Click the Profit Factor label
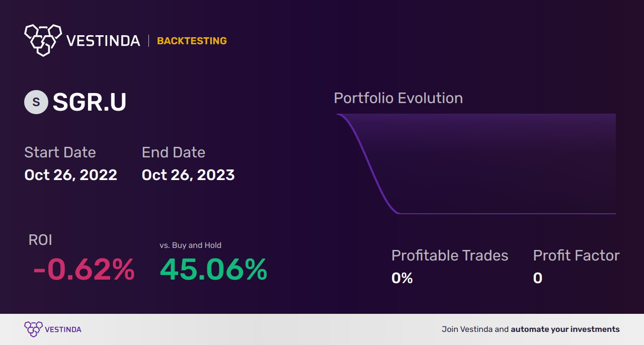 pos(577,255)
